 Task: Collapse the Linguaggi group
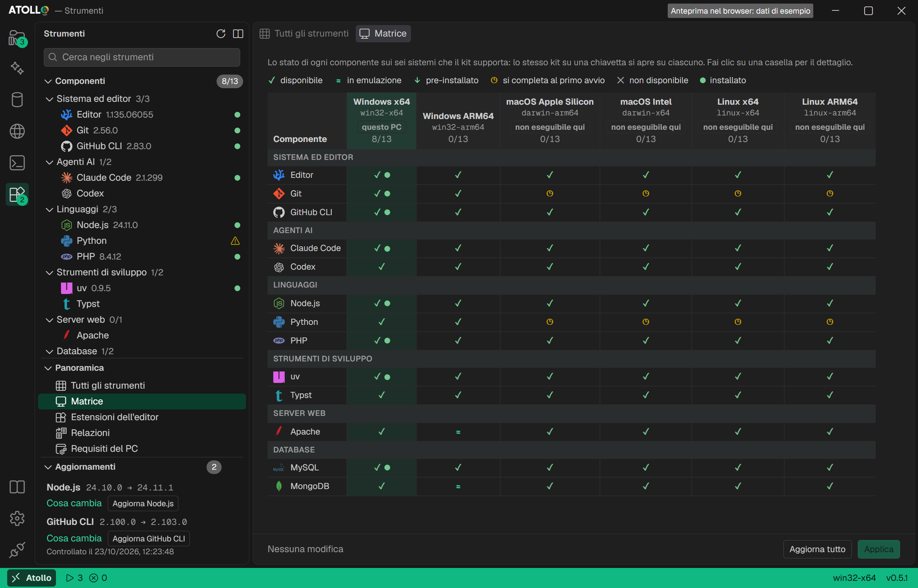pos(49,209)
